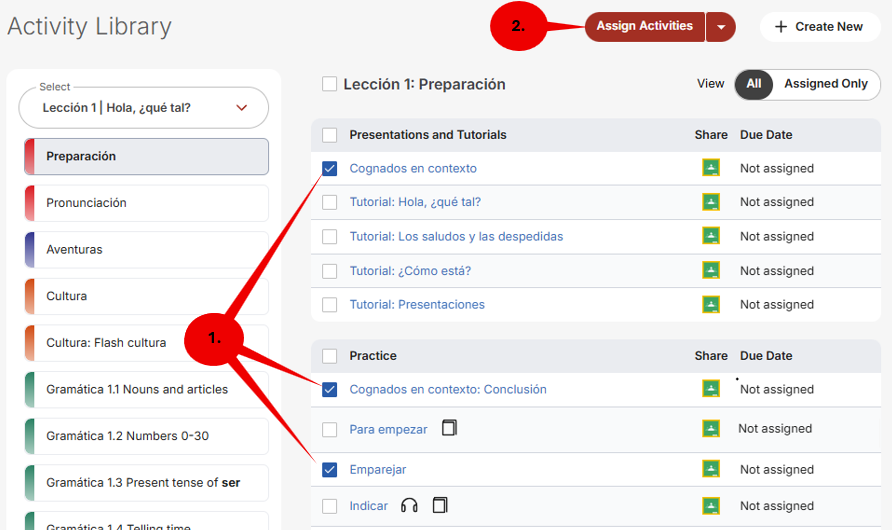Open the Aventuras section
Viewport: 892px width, 530px height.
pyautogui.click(x=147, y=250)
